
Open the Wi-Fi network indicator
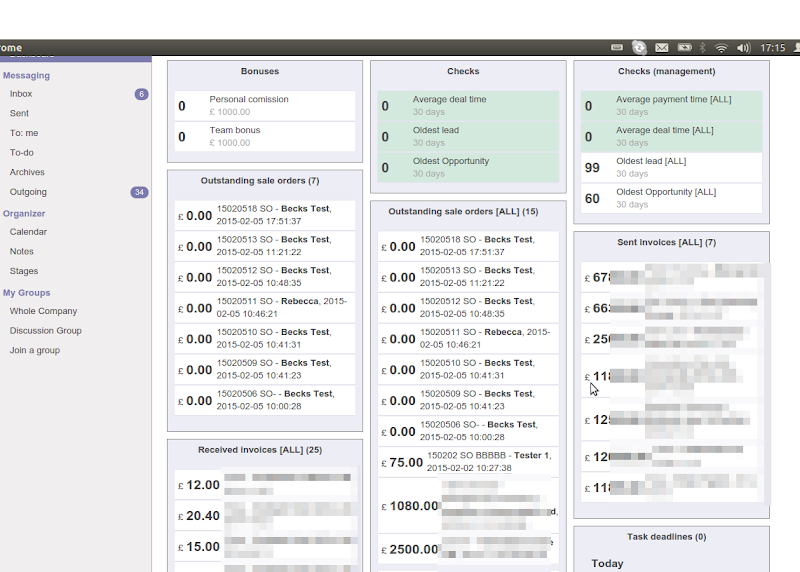coord(721,48)
